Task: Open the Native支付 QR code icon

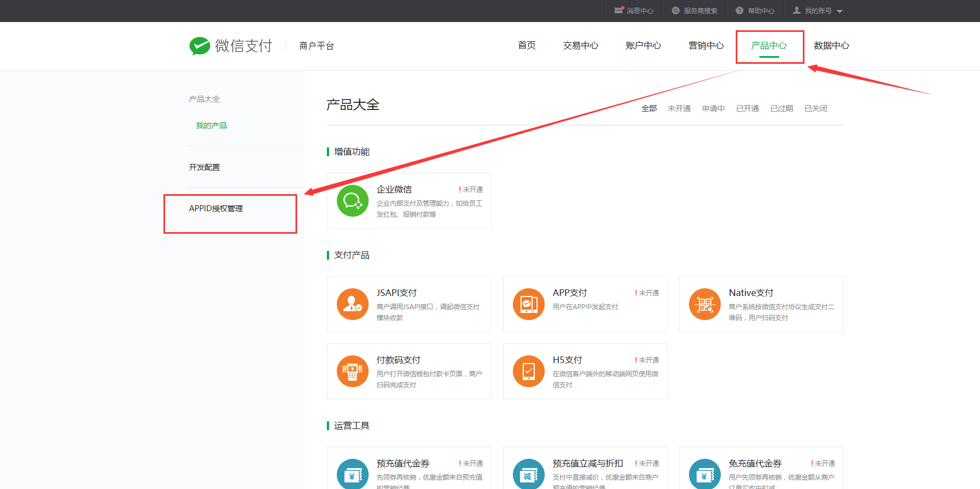Action: tap(705, 304)
